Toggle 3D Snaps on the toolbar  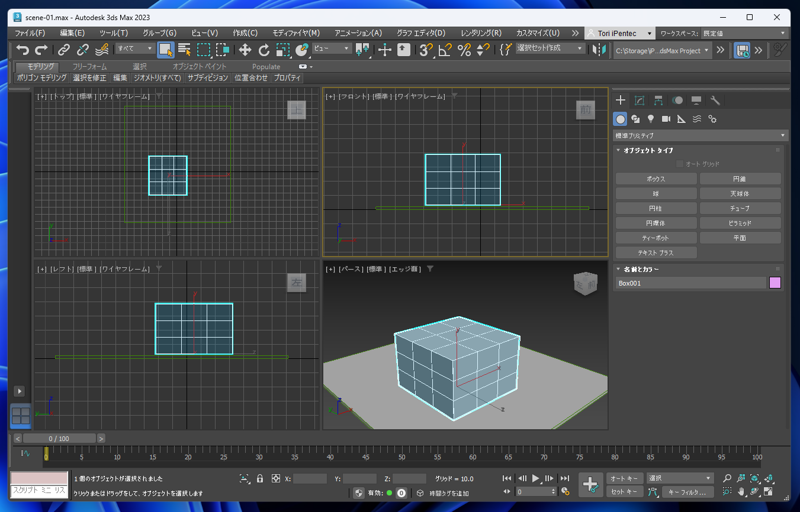(x=426, y=49)
